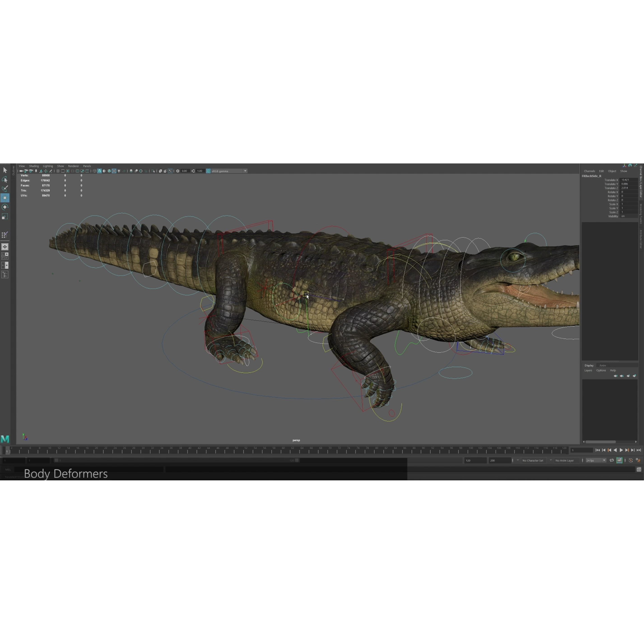This screenshot has height=644, width=644.
Task: Open the Channel Box Object menu
Action: tap(612, 171)
